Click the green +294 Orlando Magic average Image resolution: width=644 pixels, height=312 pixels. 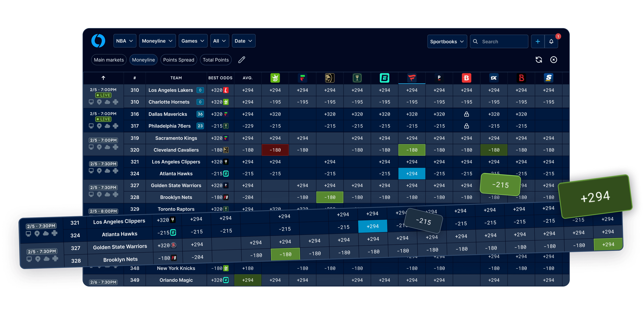click(248, 280)
